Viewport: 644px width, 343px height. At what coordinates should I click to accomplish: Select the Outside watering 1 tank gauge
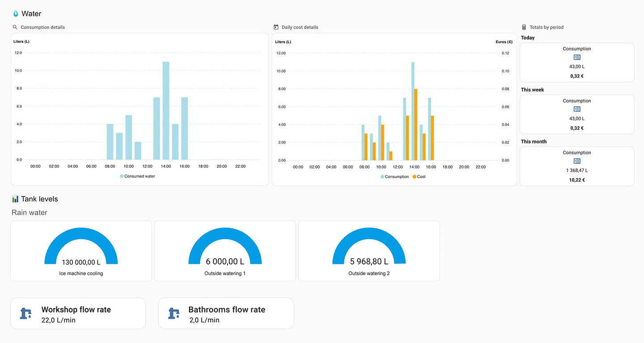tap(225, 251)
